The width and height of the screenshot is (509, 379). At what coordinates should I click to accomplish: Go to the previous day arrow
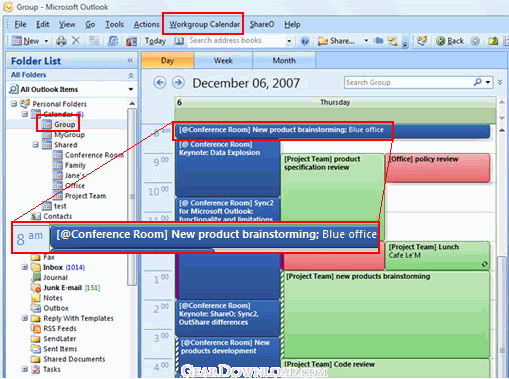[160, 82]
